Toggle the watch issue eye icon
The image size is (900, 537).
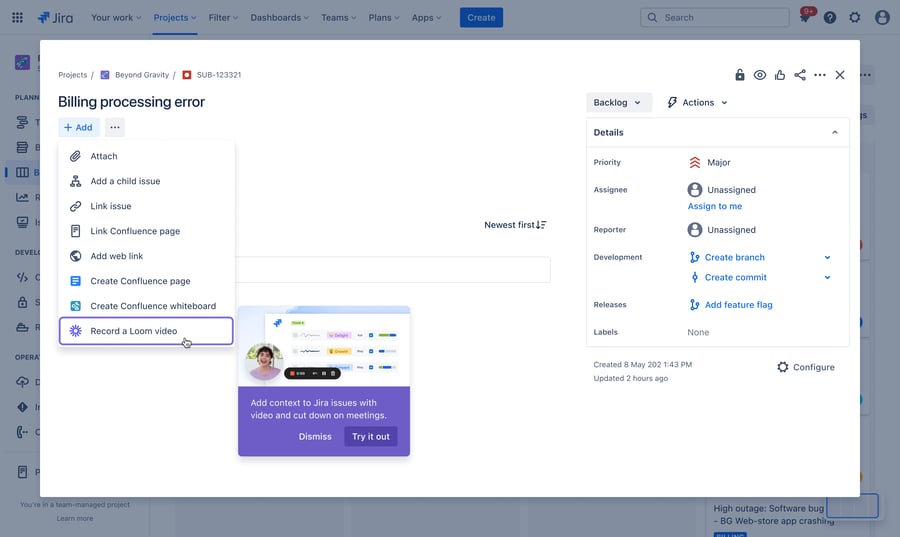coord(760,75)
